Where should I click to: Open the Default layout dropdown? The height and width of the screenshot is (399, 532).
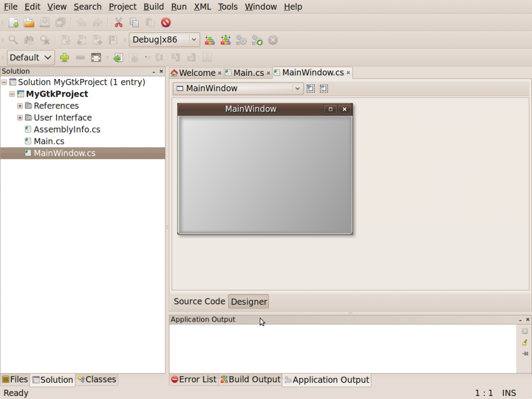tap(31, 57)
